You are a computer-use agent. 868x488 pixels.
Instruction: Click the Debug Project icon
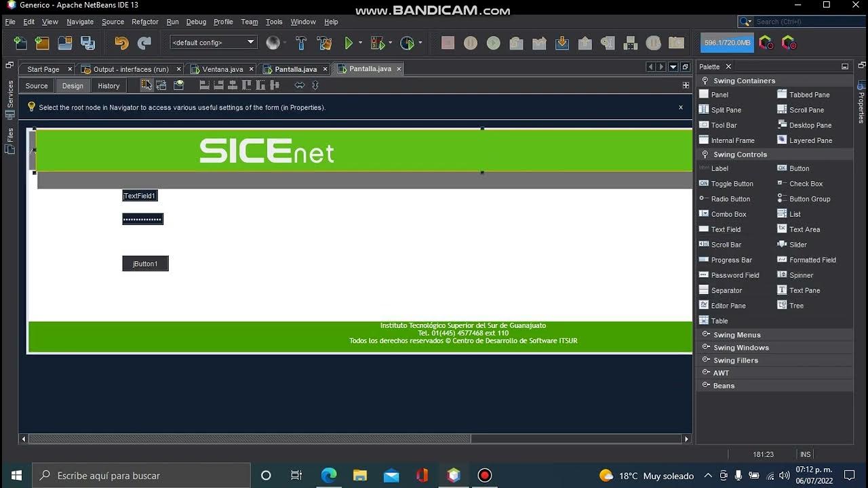tap(378, 43)
